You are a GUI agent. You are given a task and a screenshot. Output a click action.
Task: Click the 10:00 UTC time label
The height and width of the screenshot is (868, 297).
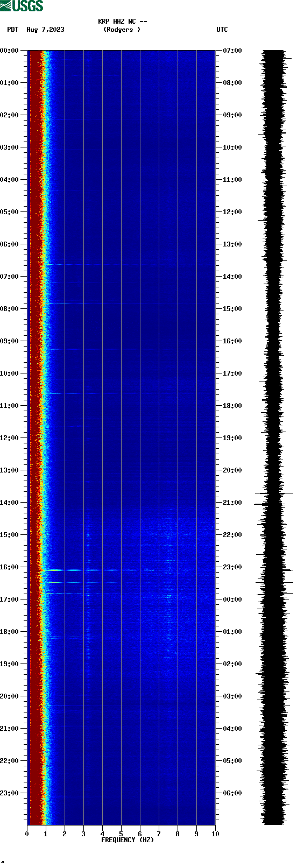click(232, 147)
